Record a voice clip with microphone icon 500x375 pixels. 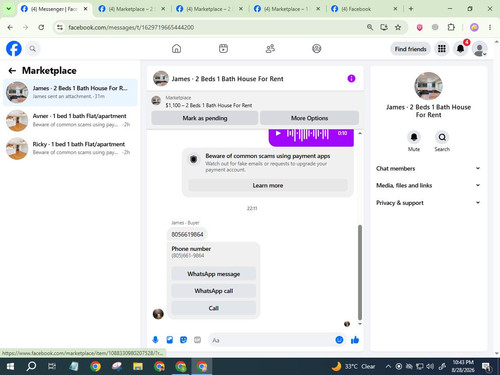(x=155, y=340)
